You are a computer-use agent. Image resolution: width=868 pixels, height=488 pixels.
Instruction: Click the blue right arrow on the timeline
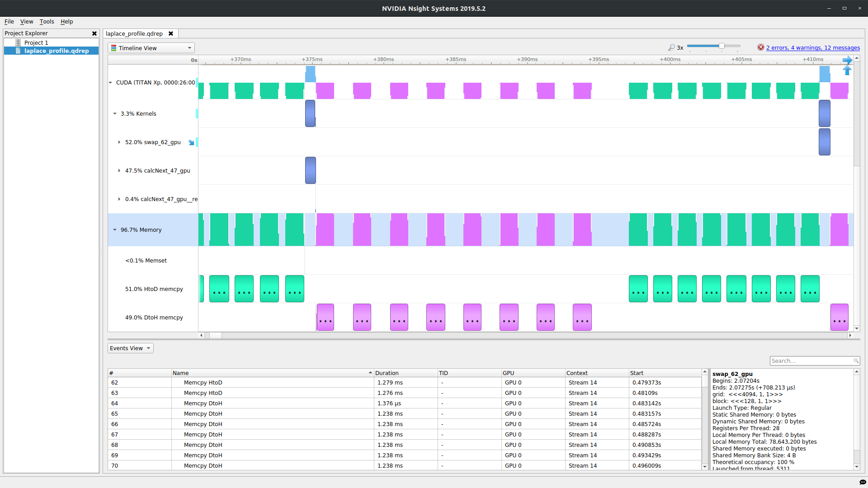847,60
